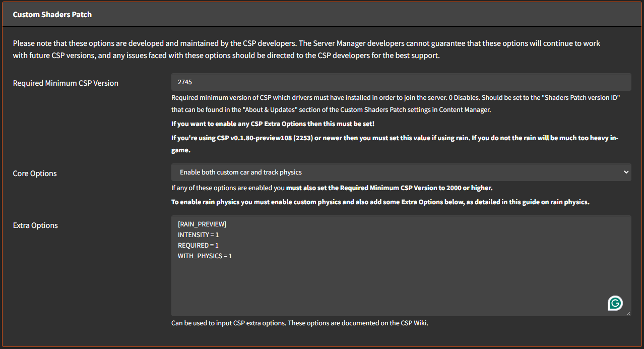
Task: Click the chevron on the Core Options combo box
Action: click(626, 172)
